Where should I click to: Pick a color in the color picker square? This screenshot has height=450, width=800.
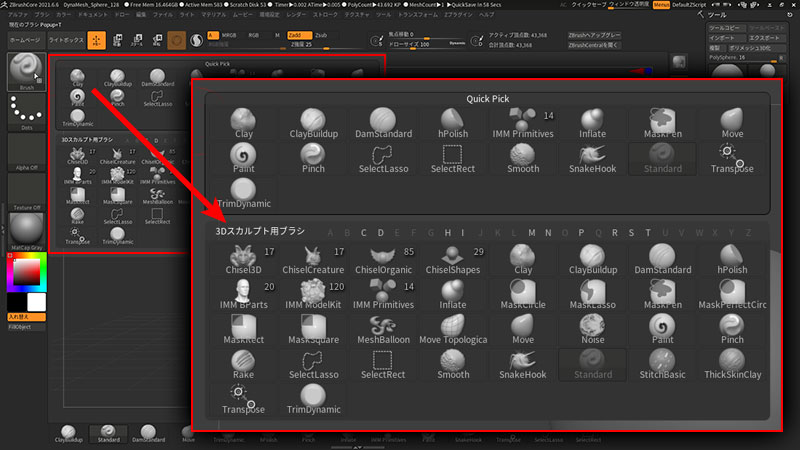tap(27, 271)
